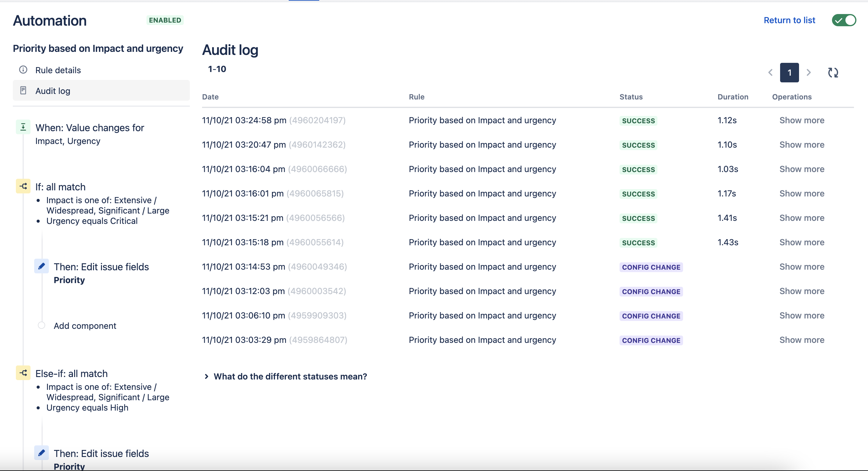This screenshot has width=868, height=471.
Task: Click the Rule details info icon
Action: click(23, 70)
